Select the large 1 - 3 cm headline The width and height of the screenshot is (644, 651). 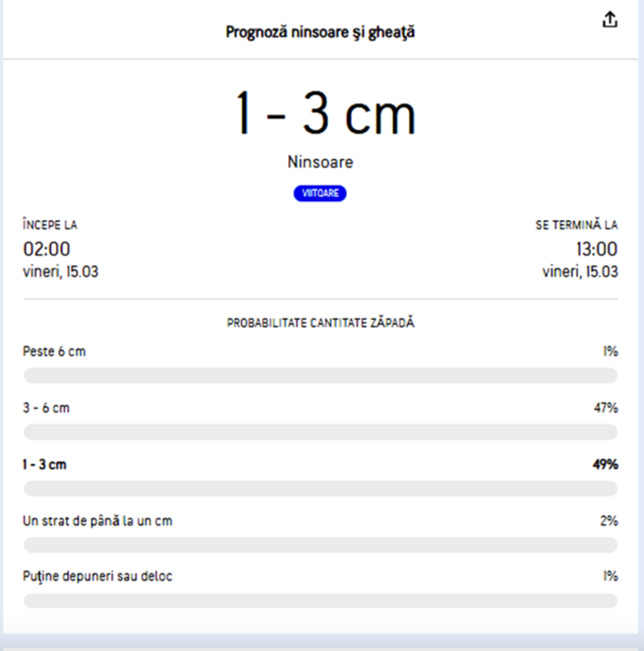tap(325, 114)
